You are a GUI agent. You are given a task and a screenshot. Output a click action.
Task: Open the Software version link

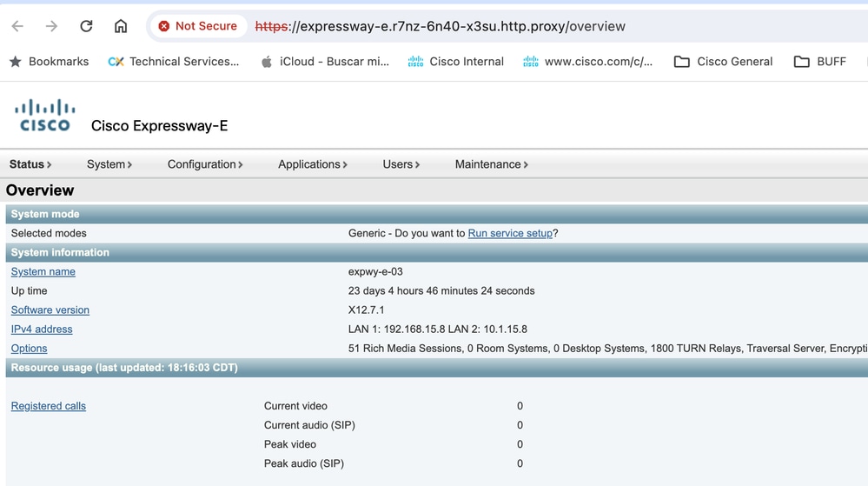point(50,310)
